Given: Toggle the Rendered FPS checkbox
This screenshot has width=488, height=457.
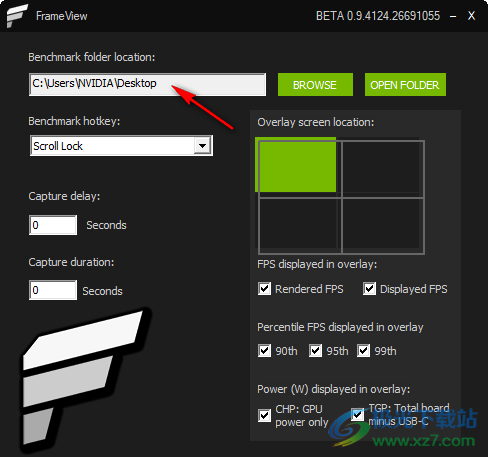Looking at the screenshot, I should 264,289.
